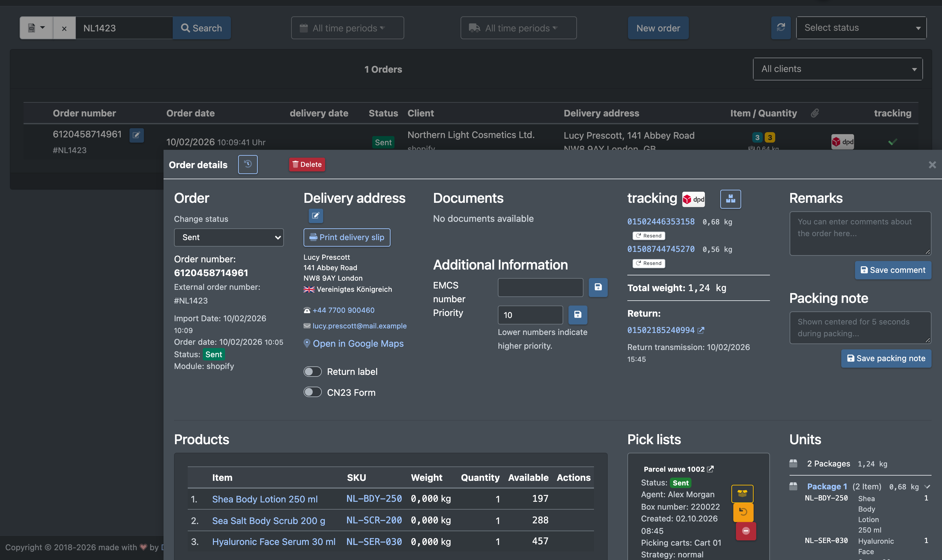Click the yellow box icon in Pick lists

(x=742, y=494)
